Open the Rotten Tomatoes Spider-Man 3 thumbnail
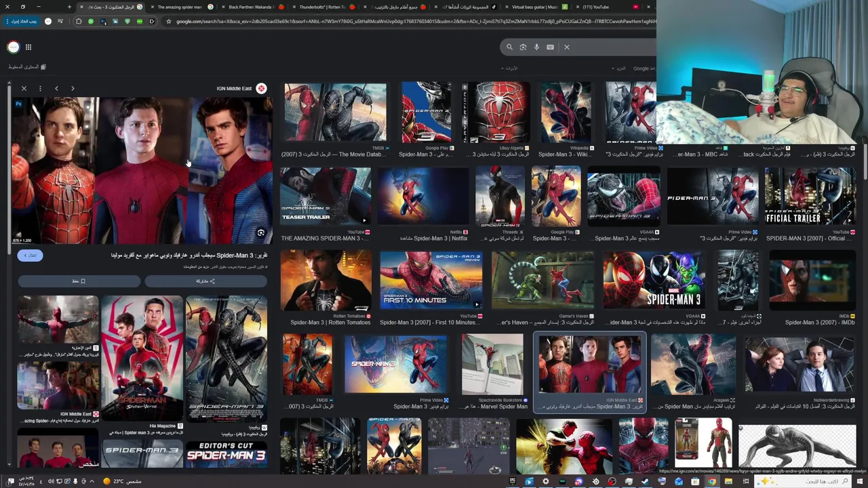 pos(325,280)
